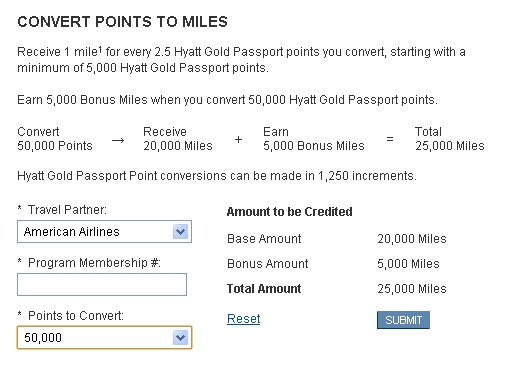Click the Points to Convert label
This screenshot has height=365, width=524.
pyautogui.click(x=76, y=316)
